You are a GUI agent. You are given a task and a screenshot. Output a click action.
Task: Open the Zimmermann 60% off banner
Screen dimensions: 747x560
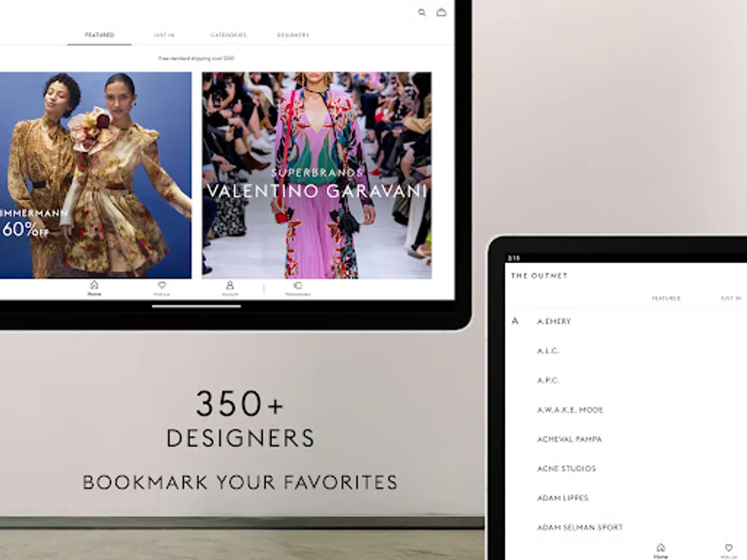point(96,175)
